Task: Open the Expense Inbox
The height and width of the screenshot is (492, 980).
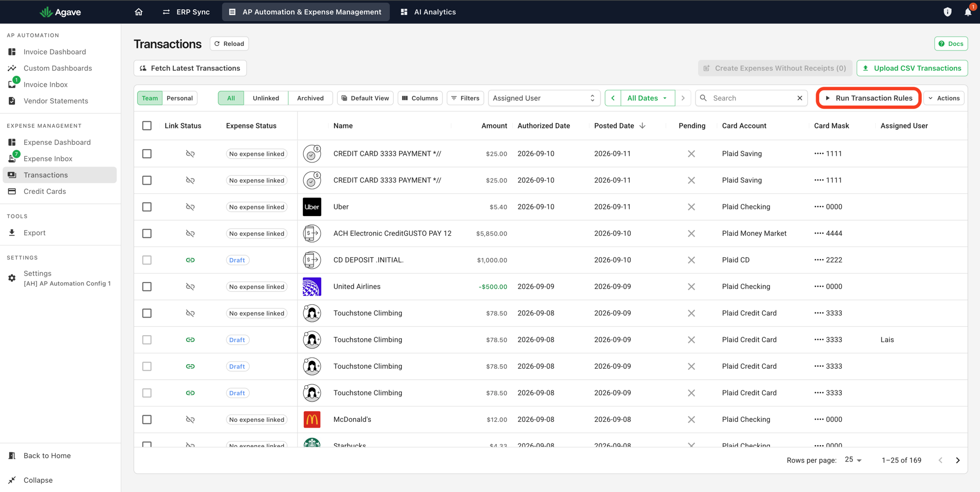Action: (x=48, y=159)
